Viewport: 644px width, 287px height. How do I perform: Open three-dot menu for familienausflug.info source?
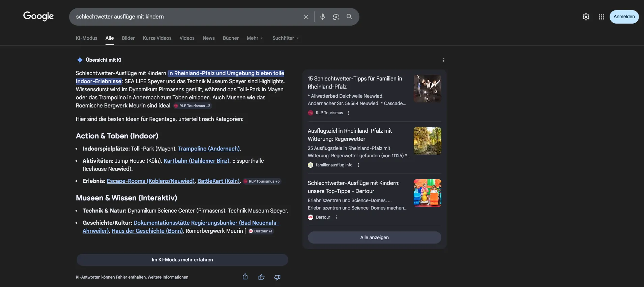(358, 165)
